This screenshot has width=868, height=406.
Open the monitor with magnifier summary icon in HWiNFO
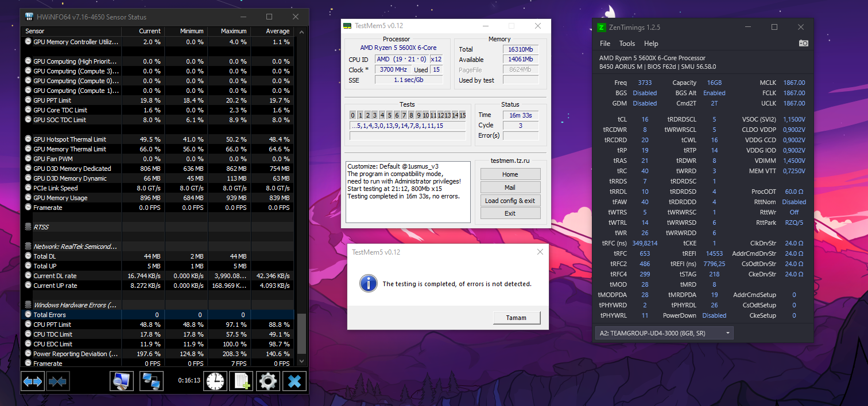pos(122,381)
